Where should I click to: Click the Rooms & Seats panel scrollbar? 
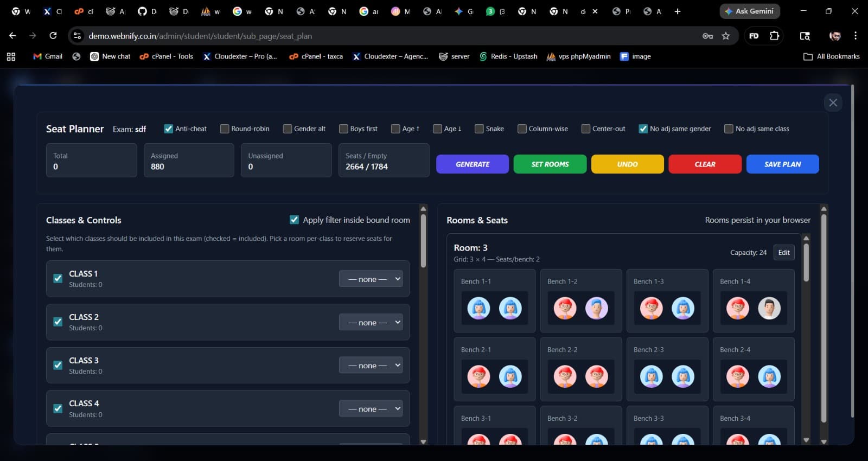pyautogui.click(x=824, y=320)
